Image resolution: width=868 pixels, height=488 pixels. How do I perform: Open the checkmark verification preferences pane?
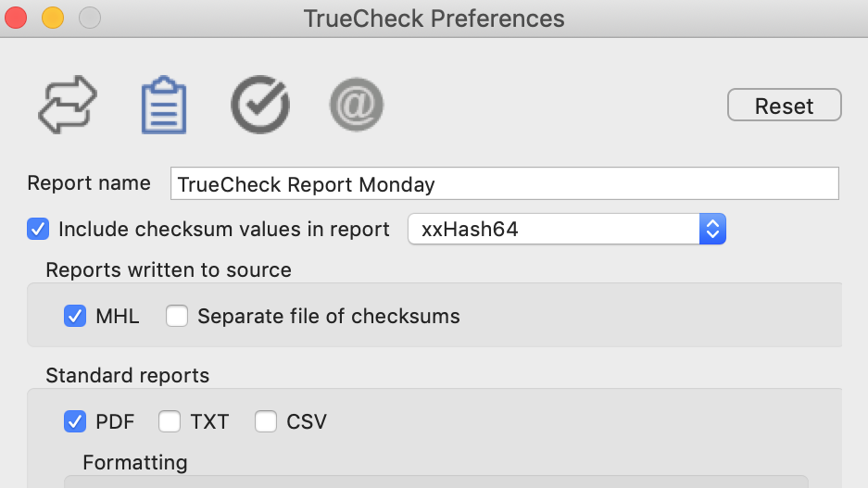(x=260, y=105)
